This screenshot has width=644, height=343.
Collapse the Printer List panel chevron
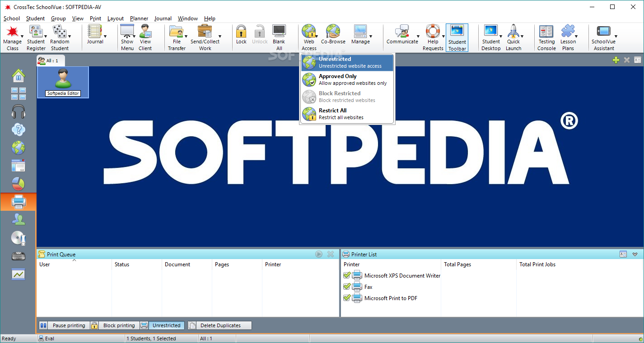coord(635,254)
